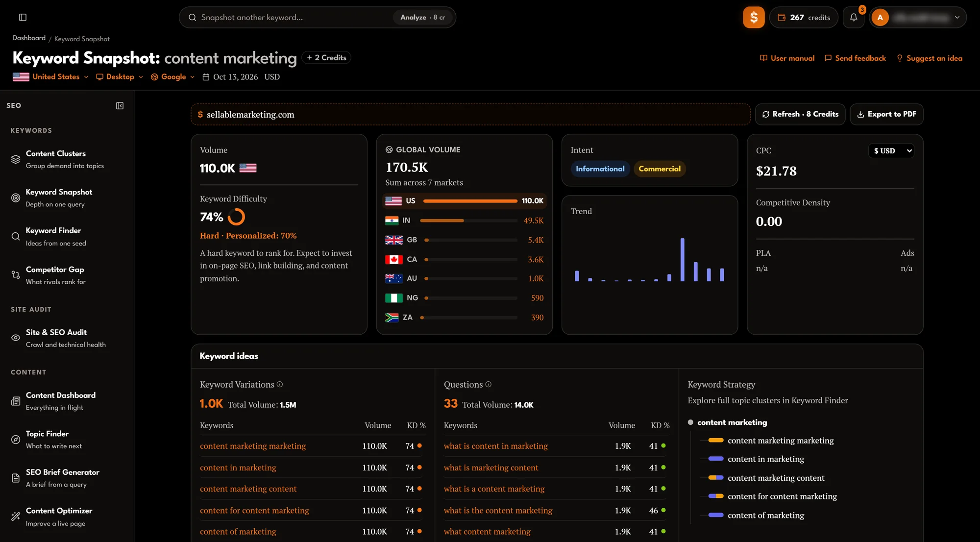Open Topic Finder in sidebar
Screen dimensions: 980x542
coord(67,440)
